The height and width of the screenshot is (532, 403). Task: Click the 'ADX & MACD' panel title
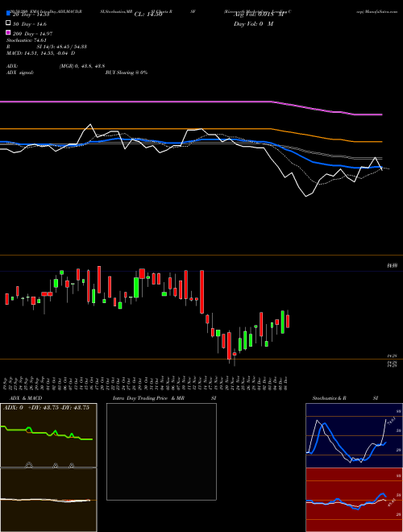[26, 398]
